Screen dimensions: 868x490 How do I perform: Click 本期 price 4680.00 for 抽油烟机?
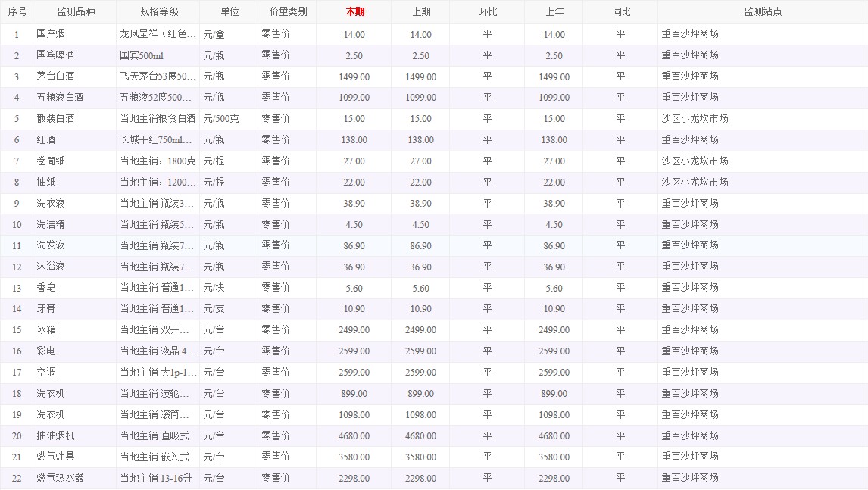pyautogui.click(x=354, y=436)
